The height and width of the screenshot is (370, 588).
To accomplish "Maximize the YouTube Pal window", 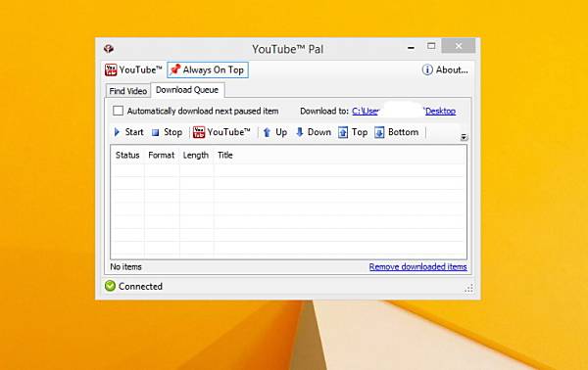I will pos(431,46).
